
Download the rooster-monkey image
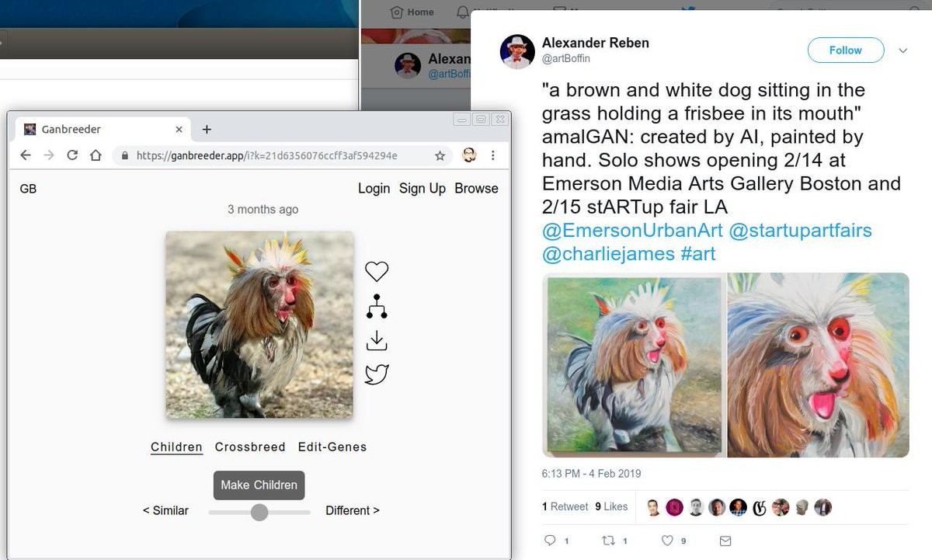click(x=377, y=340)
